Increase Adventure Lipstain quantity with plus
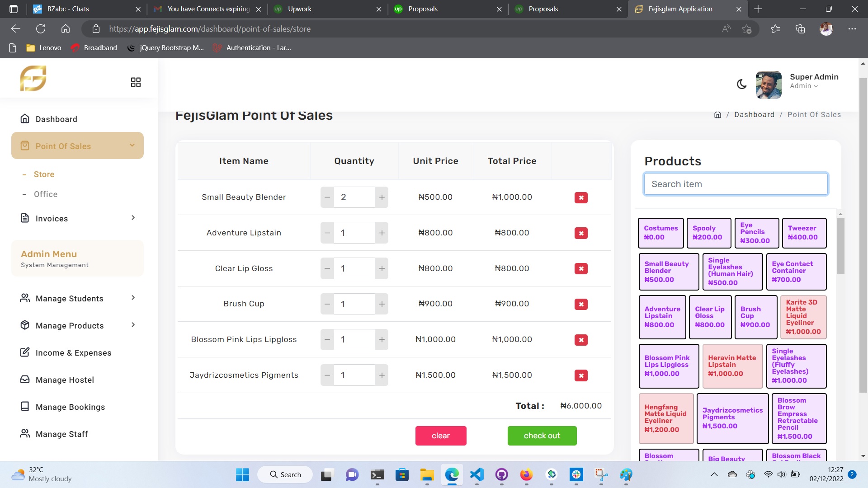This screenshot has height=488, width=868. (382, 233)
